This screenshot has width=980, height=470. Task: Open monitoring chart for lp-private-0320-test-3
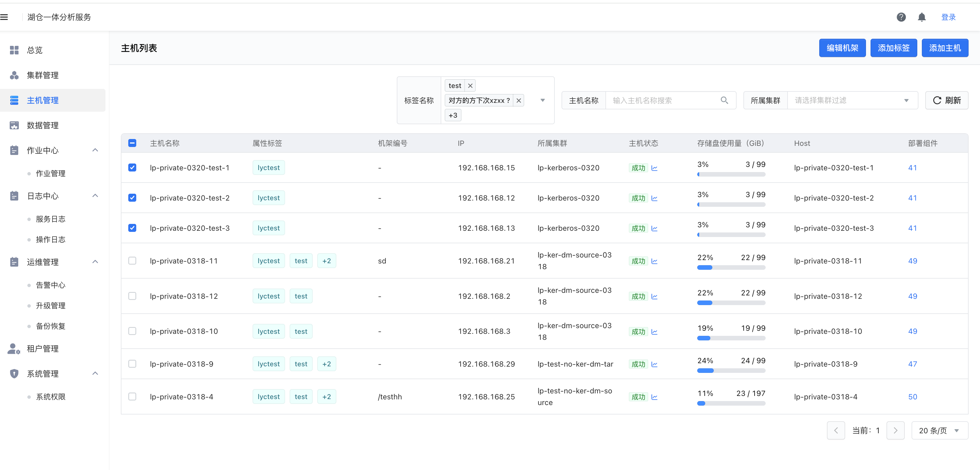click(x=654, y=228)
